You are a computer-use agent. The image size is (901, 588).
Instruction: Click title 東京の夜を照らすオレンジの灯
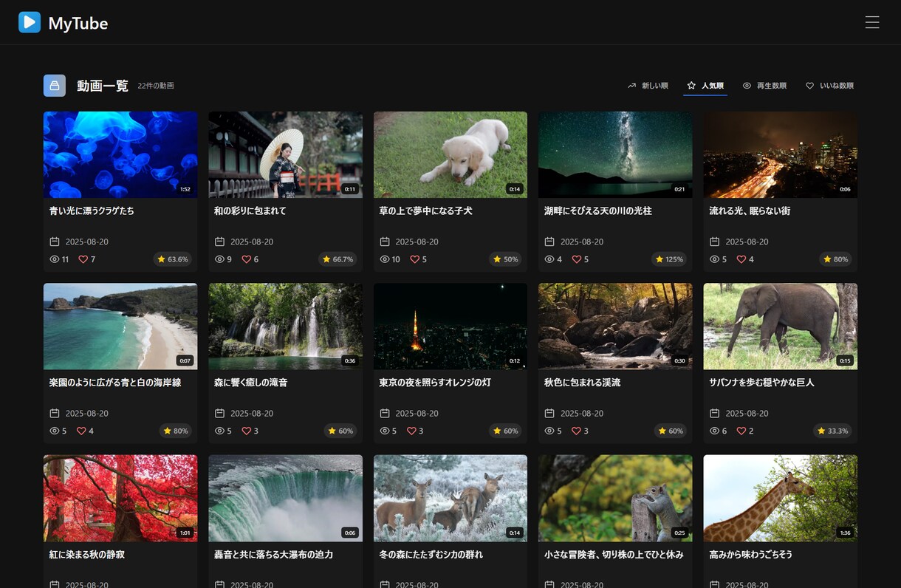[435, 383]
